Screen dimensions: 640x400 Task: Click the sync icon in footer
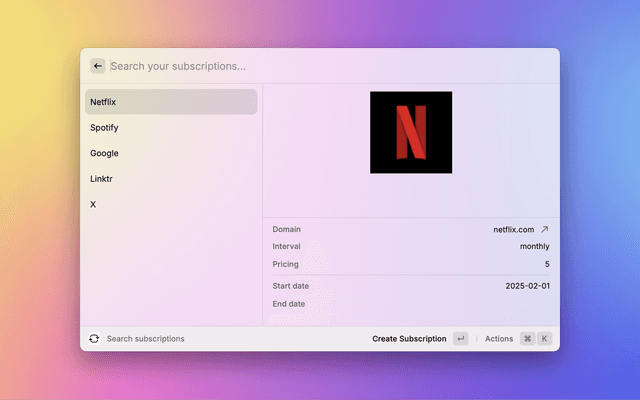[x=94, y=339]
